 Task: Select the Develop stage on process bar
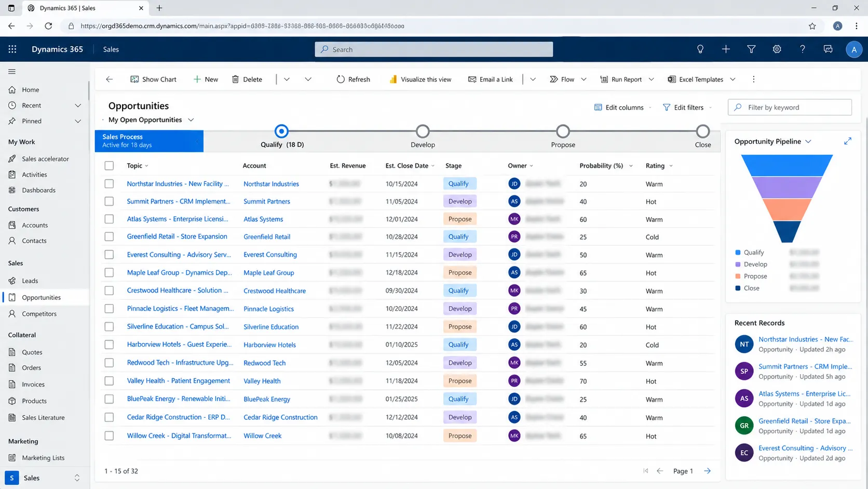tap(423, 131)
